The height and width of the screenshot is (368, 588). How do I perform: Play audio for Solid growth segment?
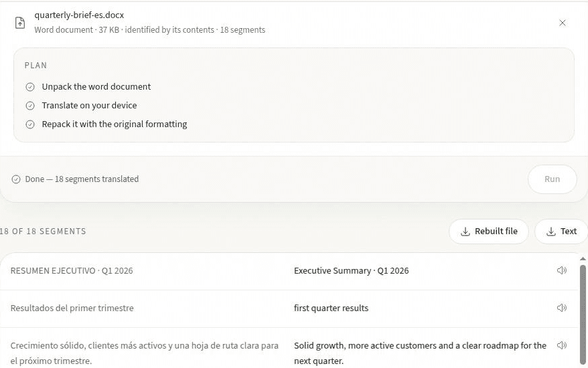[x=561, y=345]
